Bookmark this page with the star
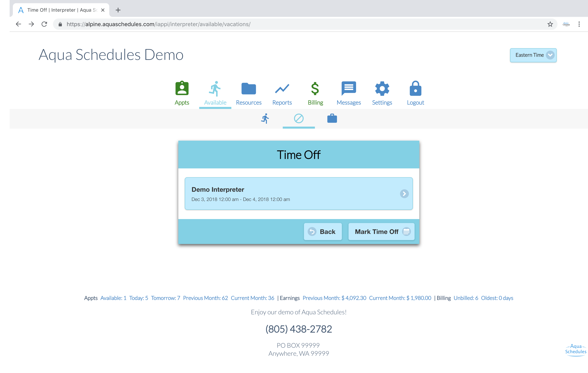This screenshot has height=373, width=588. [550, 24]
